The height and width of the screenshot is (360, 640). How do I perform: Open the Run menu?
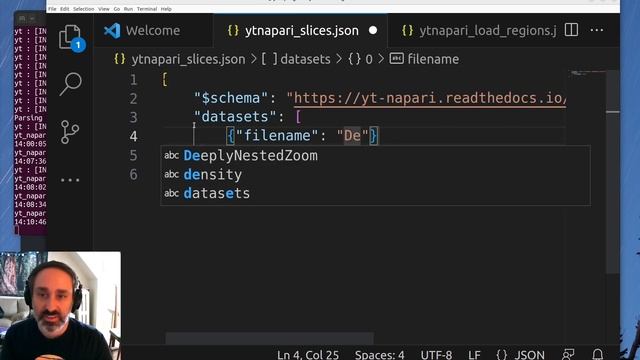click(x=128, y=9)
